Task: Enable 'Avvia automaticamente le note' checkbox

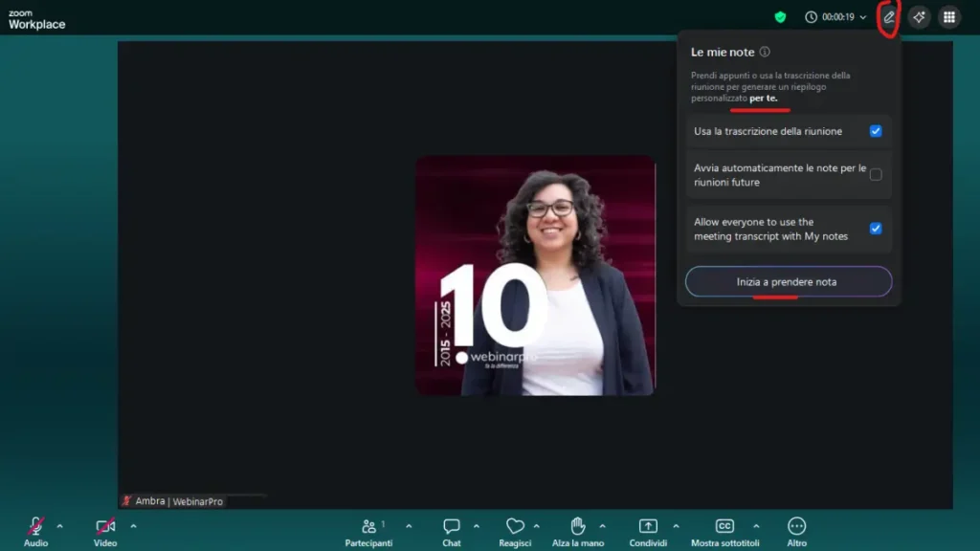Action: pyautogui.click(x=876, y=175)
